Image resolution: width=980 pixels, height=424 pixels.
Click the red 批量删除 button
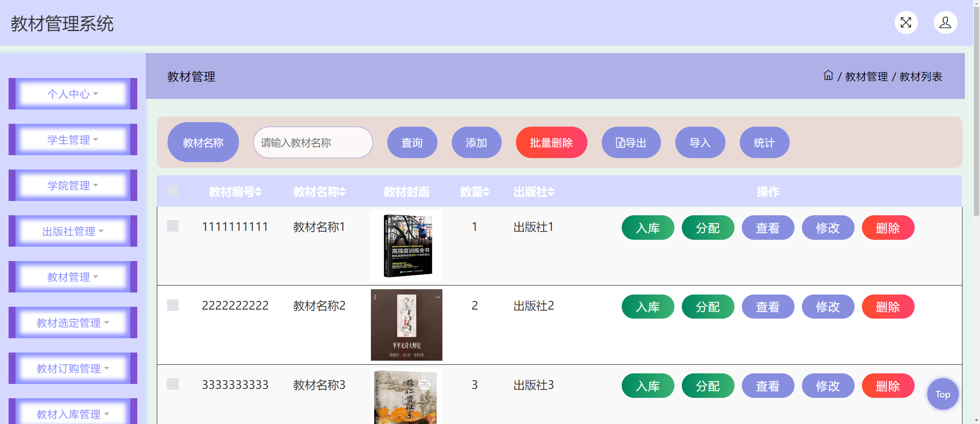[551, 143]
